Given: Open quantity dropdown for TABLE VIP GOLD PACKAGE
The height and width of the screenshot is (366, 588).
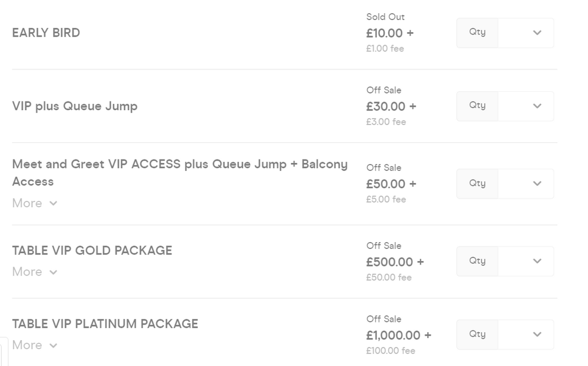Looking at the screenshot, I should (x=505, y=261).
